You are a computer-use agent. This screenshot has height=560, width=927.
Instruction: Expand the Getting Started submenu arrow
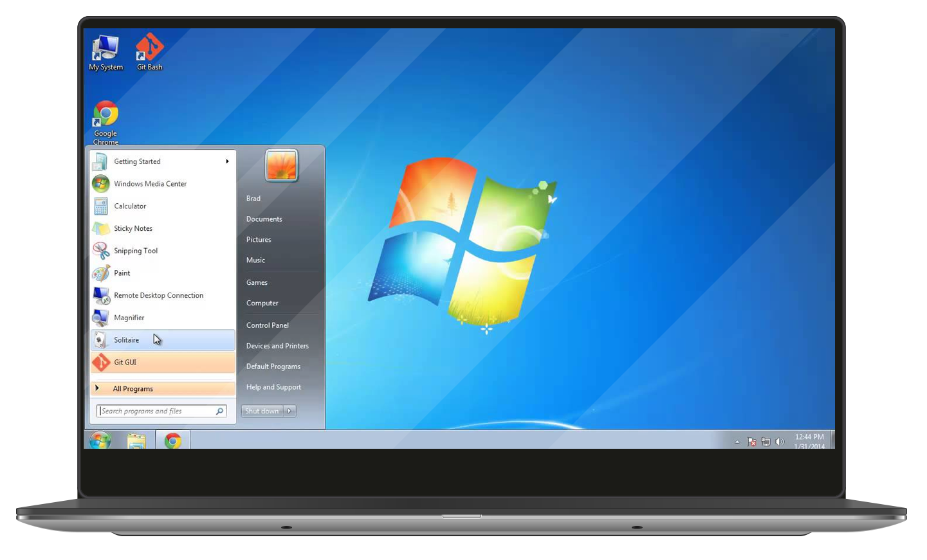point(227,161)
